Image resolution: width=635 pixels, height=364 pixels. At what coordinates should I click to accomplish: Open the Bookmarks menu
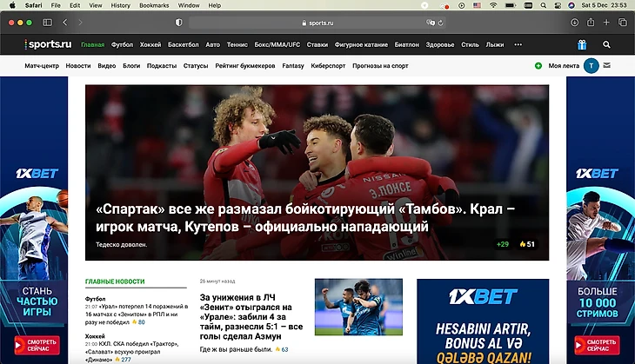click(154, 5)
